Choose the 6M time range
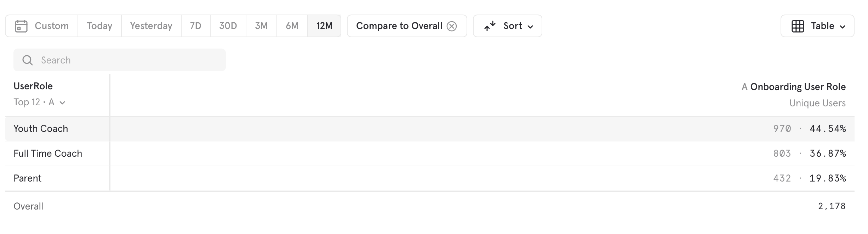 (x=292, y=26)
